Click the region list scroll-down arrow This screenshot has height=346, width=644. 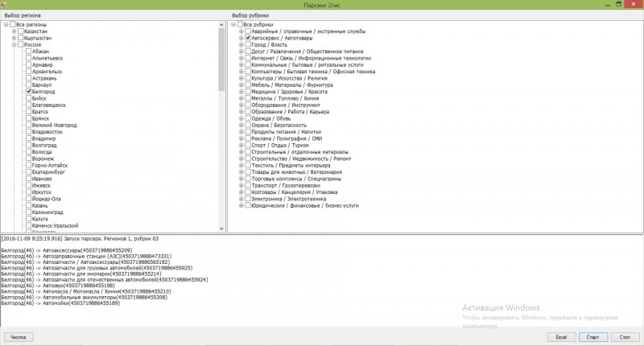[x=222, y=229]
